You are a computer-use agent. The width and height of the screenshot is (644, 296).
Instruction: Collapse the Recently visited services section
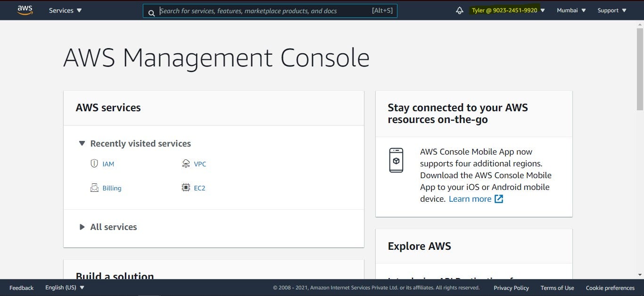(x=82, y=143)
